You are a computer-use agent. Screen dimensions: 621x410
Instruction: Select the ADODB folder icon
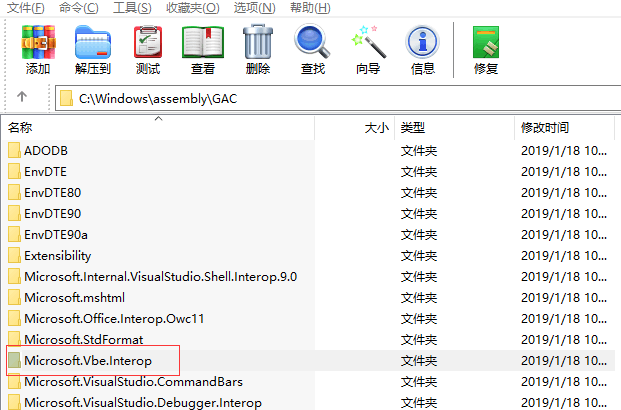point(14,151)
